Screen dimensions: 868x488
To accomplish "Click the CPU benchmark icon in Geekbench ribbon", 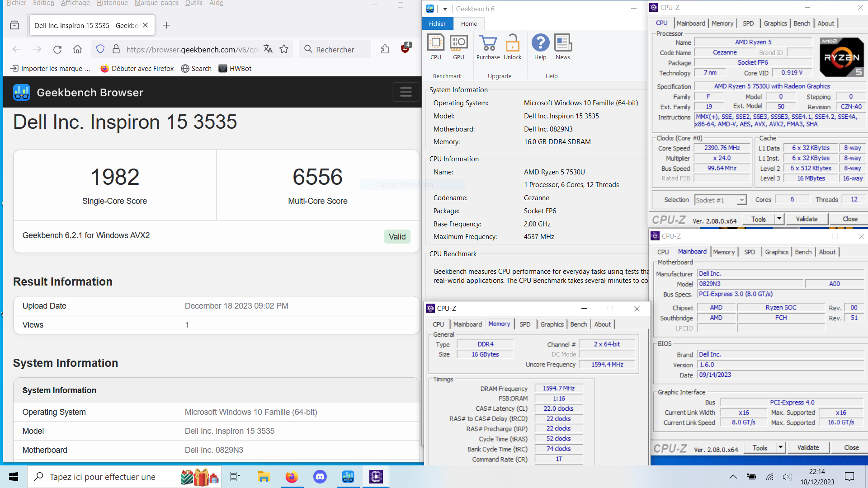I will coord(436,47).
